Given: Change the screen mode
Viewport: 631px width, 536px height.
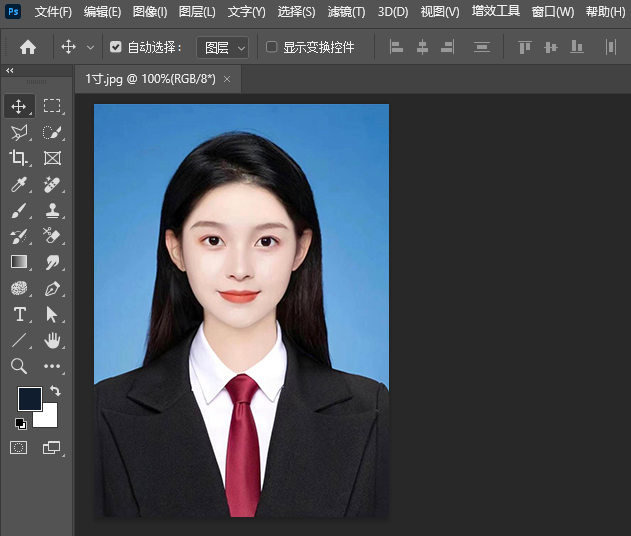Looking at the screenshot, I should pyautogui.click(x=52, y=447).
